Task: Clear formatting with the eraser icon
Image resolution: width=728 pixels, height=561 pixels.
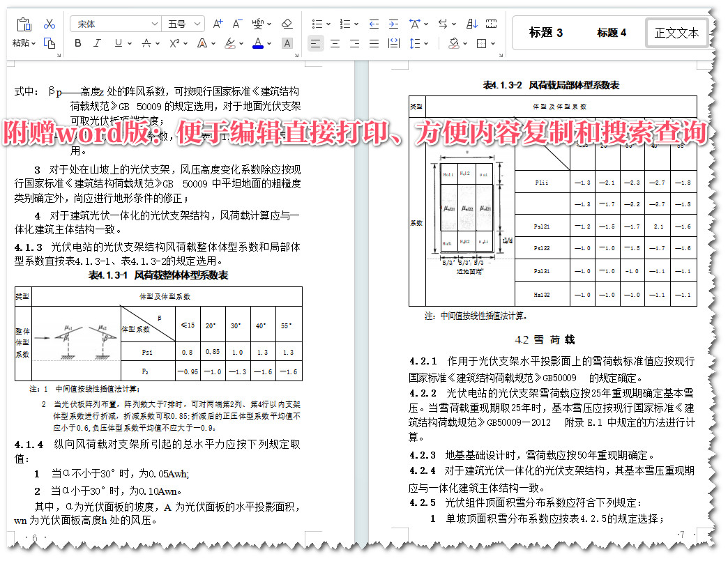Action: (x=287, y=22)
